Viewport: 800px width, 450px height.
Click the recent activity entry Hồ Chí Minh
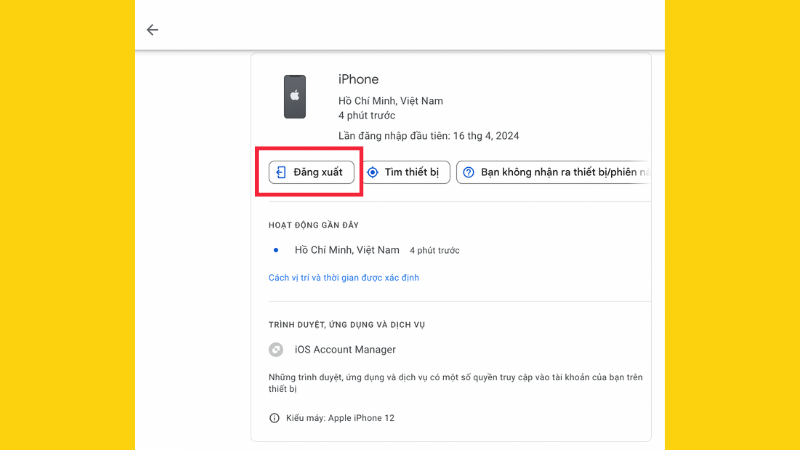point(347,250)
